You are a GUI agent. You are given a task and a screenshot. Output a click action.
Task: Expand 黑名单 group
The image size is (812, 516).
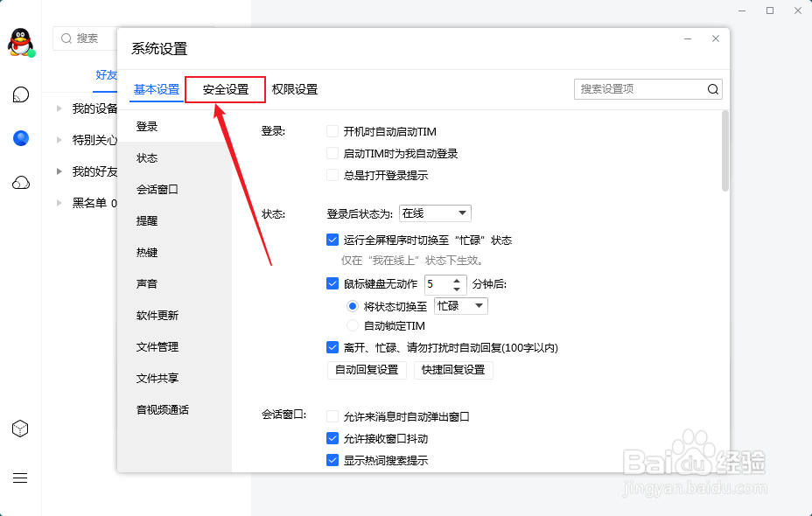point(59,203)
